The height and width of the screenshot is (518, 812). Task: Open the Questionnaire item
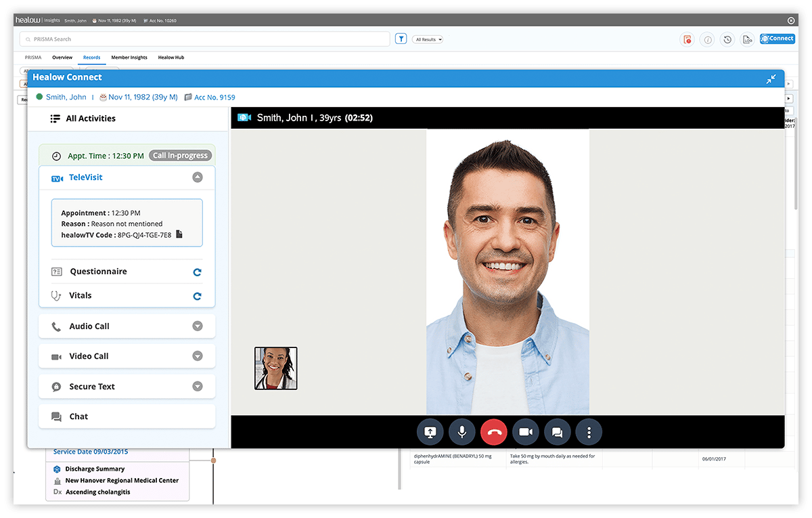pos(98,272)
